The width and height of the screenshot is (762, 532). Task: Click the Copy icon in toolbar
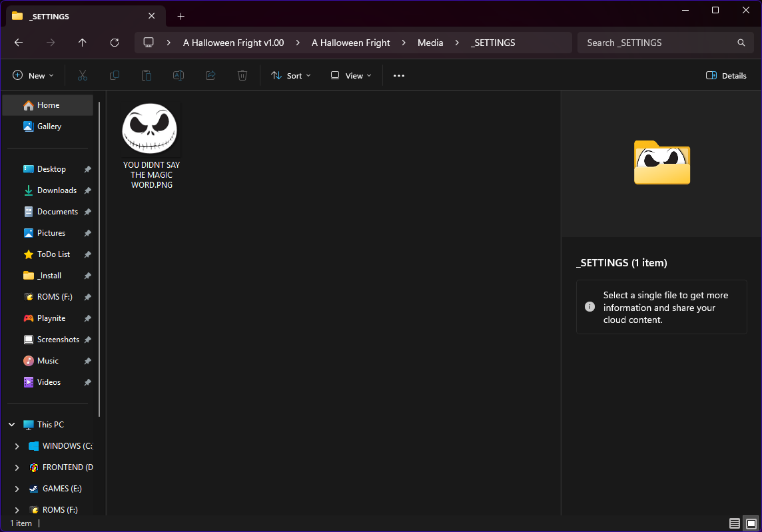[x=115, y=76]
